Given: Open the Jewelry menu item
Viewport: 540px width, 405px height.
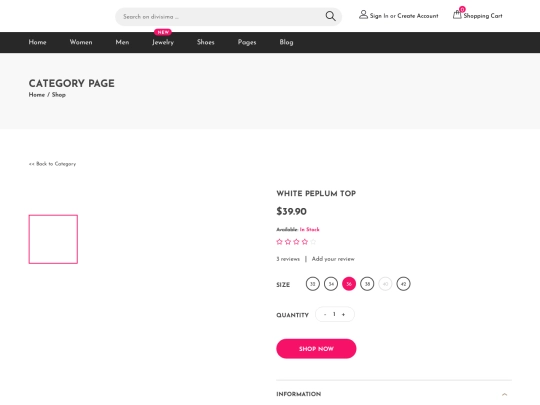Looking at the screenshot, I should (x=163, y=42).
